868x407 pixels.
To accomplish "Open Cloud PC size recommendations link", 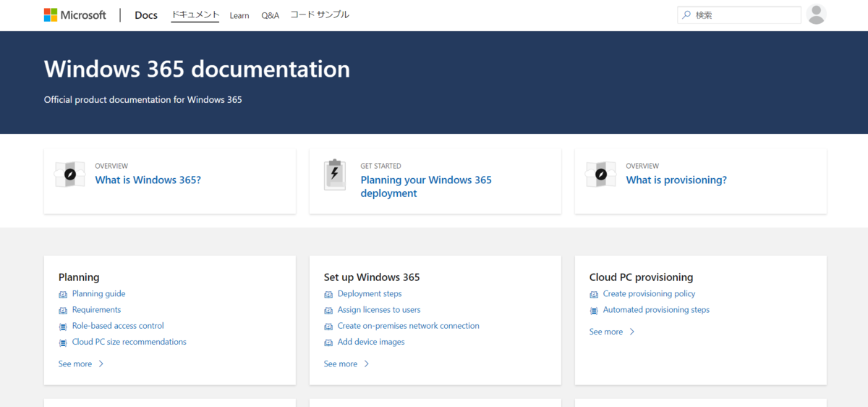I will pyautogui.click(x=129, y=342).
